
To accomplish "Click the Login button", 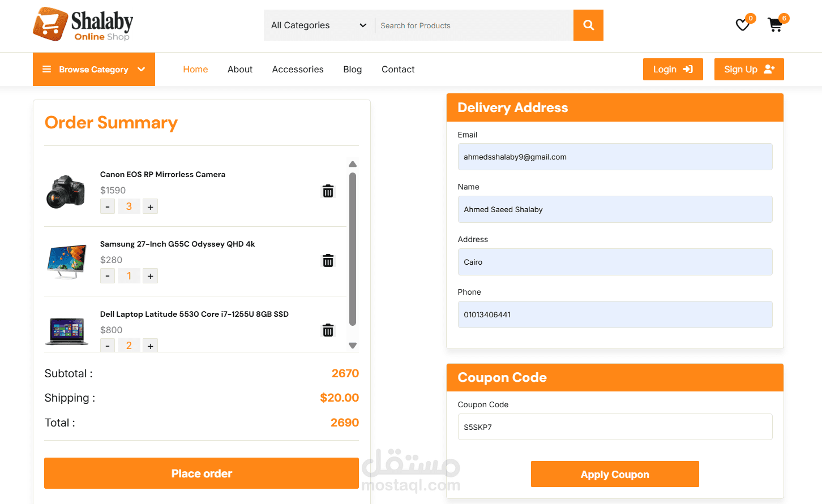I will pos(673,69).
